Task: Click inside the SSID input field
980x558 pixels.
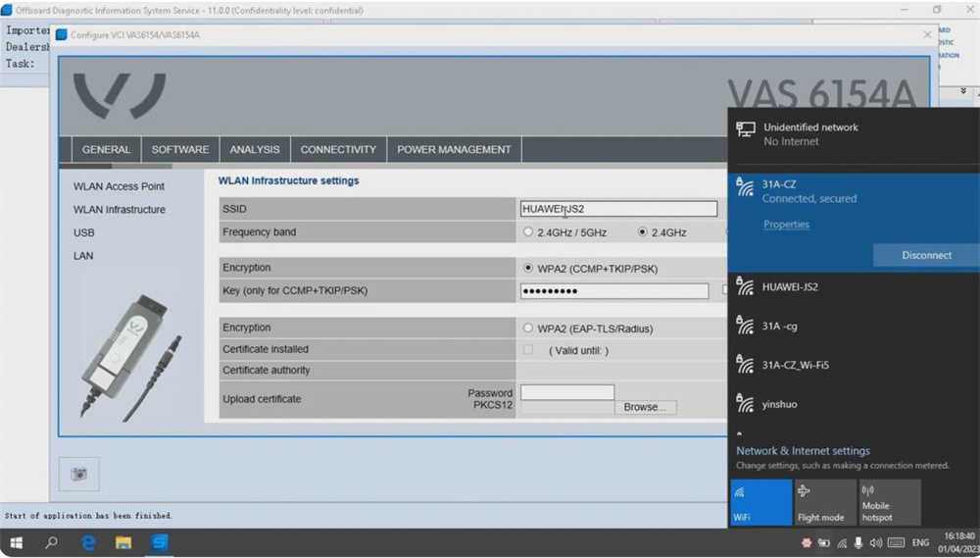Action: click(618, 209)
